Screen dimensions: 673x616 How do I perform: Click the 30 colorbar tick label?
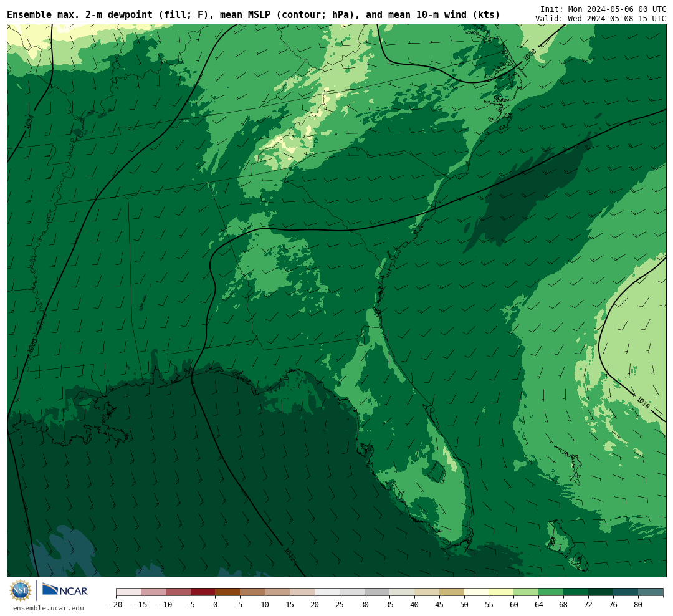pyautogui.click(x=365, y=605)
